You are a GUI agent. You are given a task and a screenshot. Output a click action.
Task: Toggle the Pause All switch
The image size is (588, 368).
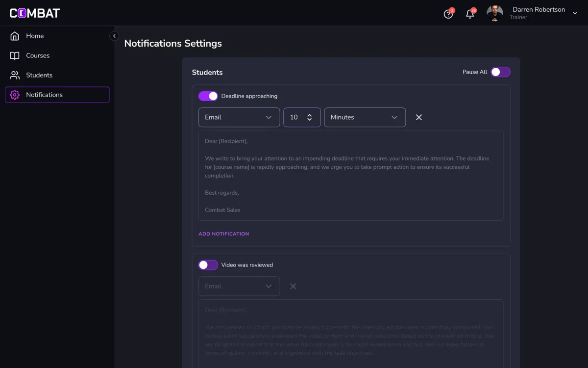pyautogui.click(x=501, y=72)
